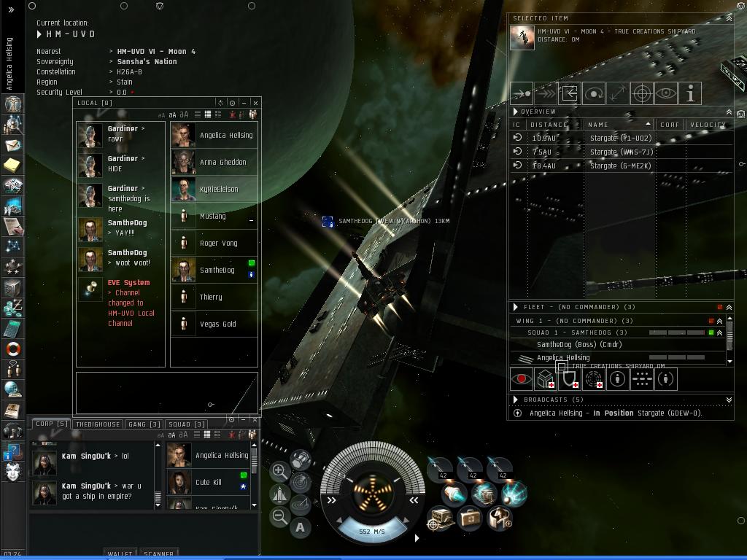Click fleet list scrollbar down arrow
747x560 pixels.
(x=729, y=362)
